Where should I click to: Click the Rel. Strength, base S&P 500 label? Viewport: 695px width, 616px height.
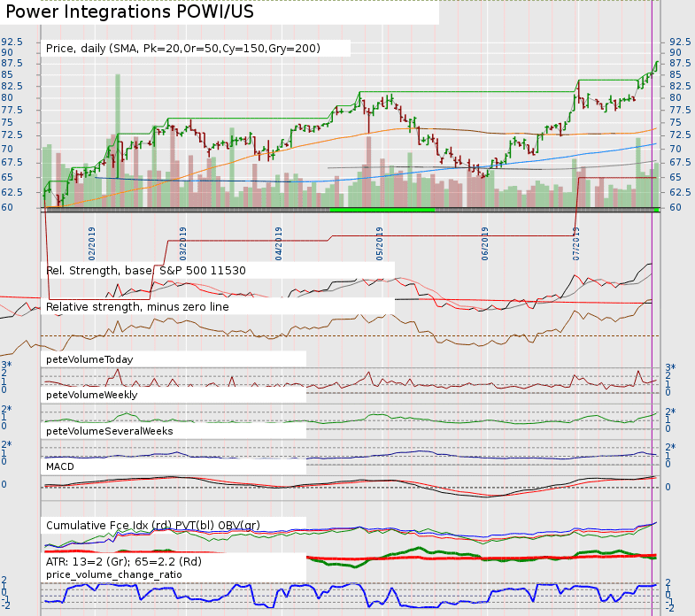click(145, 270)
